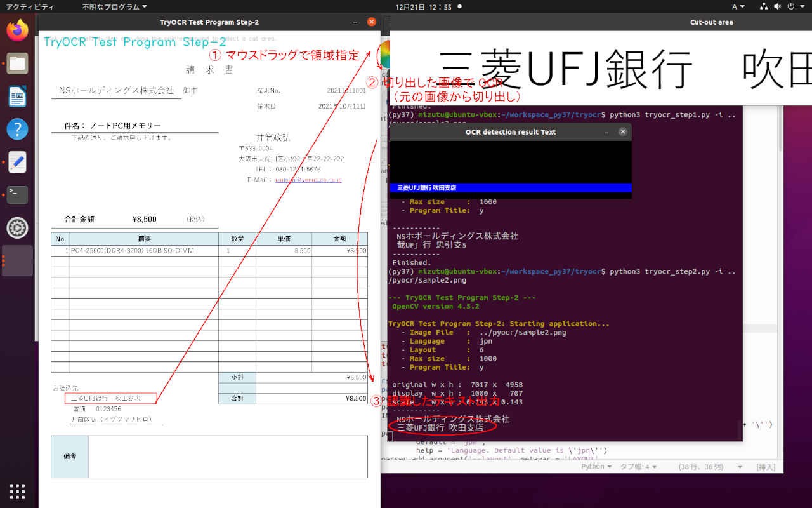Select the highlighted 三菱UFJ銀行 吹田支店 result row
Image resolution: width=812 pixels, height=508 pixels.
pos(510,188)
